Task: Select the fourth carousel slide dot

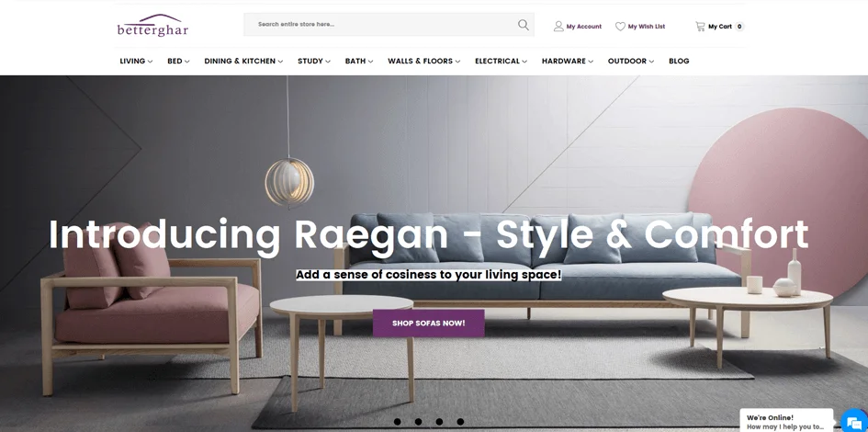Action: coord(460,422)
